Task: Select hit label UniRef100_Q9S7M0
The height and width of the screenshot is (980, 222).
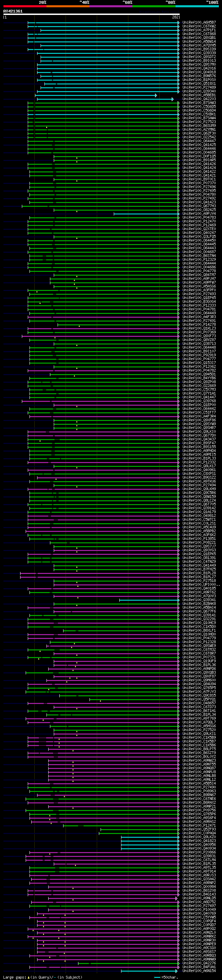Action: 199,64
